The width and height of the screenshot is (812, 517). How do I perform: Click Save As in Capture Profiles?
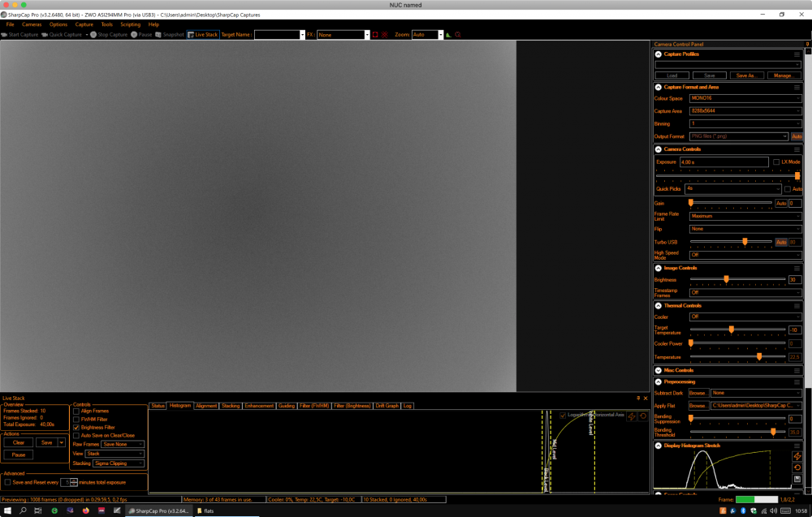tap(746, 75)
